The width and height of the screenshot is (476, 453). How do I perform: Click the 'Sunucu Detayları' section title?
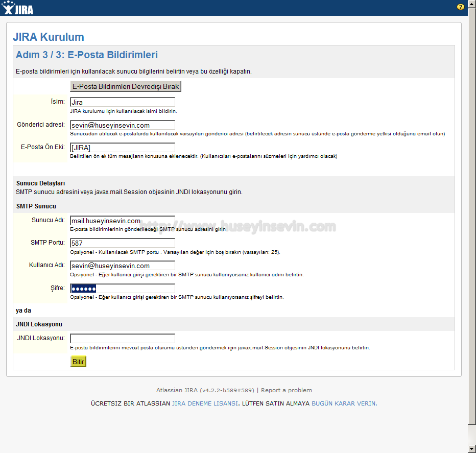(41, 183)
